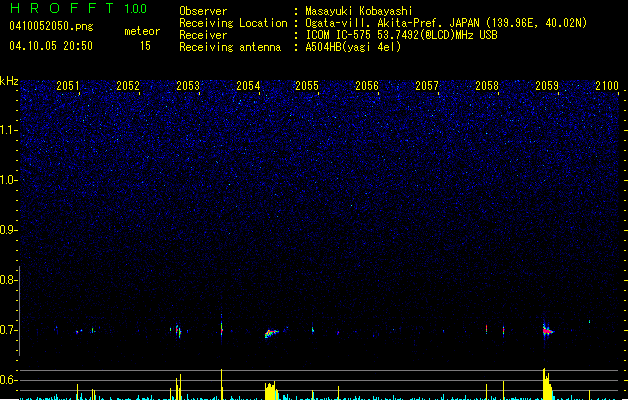Click the wide yellow power block after 2054
This screenshot has width=629, height=400.
[x=271, y=391]
